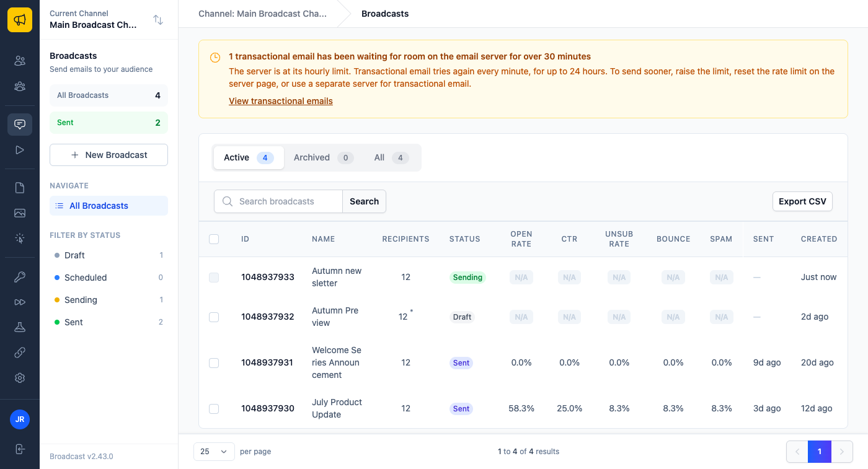Click the Search broadcasts input field

pyautogui.click(x=278, y=201)
